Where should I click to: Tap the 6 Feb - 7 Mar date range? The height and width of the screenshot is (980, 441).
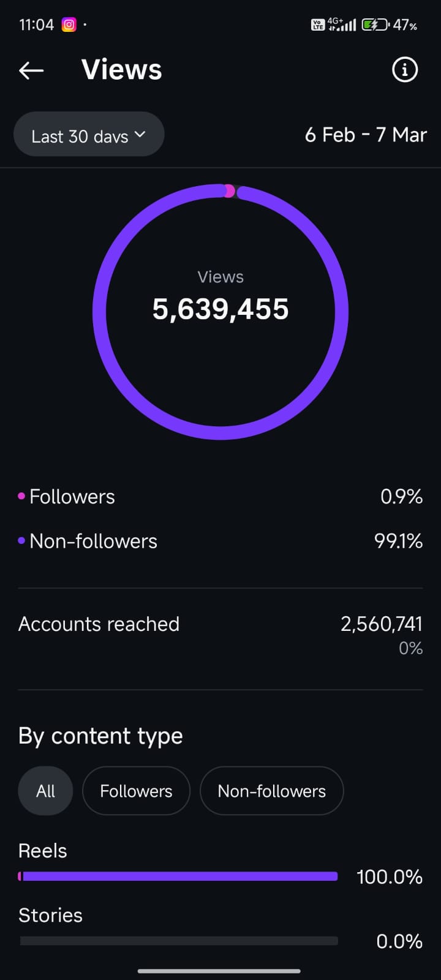click(x=366, y=135)
